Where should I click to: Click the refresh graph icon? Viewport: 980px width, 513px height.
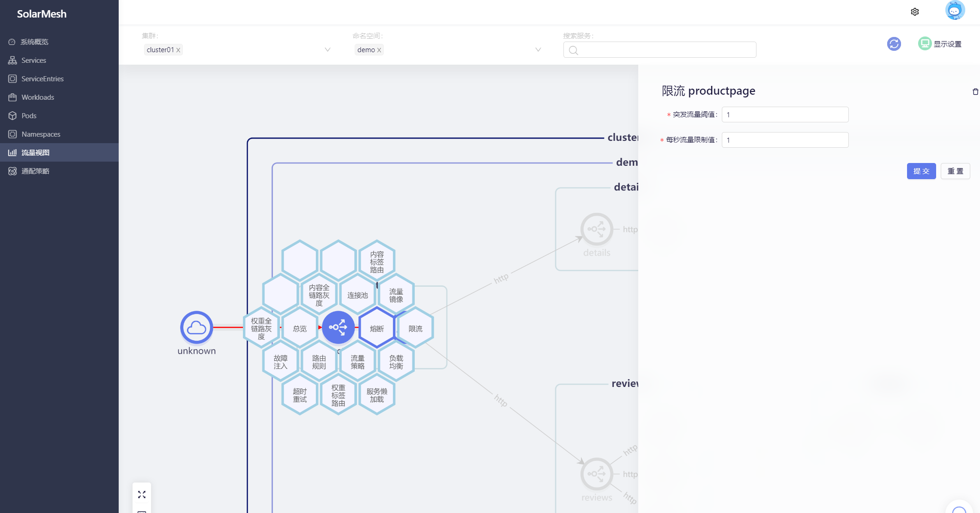pyautogui.click(x=894, y=44)
